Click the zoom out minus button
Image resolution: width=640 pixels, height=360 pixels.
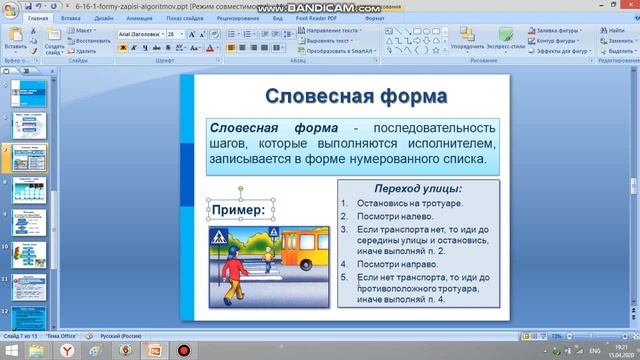pos(570,336)
